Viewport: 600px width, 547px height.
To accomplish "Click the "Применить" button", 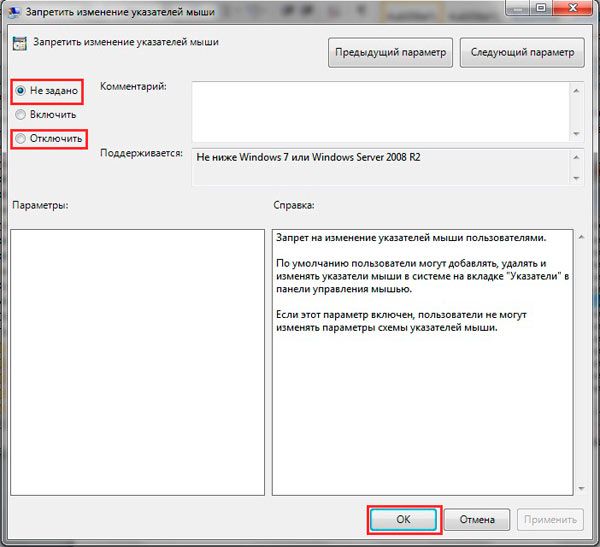I will click(550, 519).
